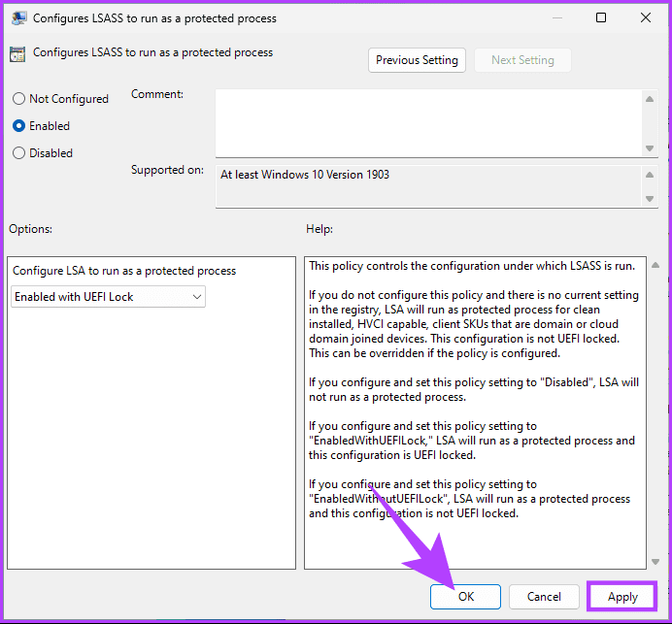The image size is (672, 624).
Task: Cancel the policy dialog
Action: [544, 597]
